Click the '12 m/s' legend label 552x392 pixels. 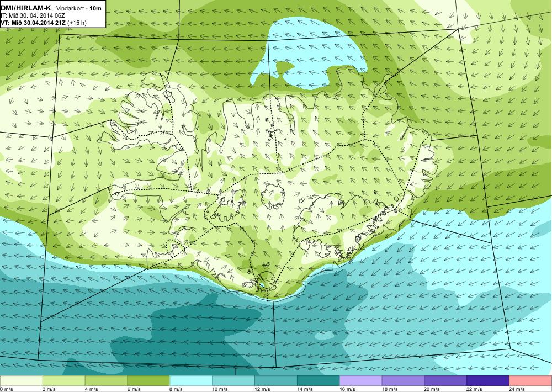(263, 389)
